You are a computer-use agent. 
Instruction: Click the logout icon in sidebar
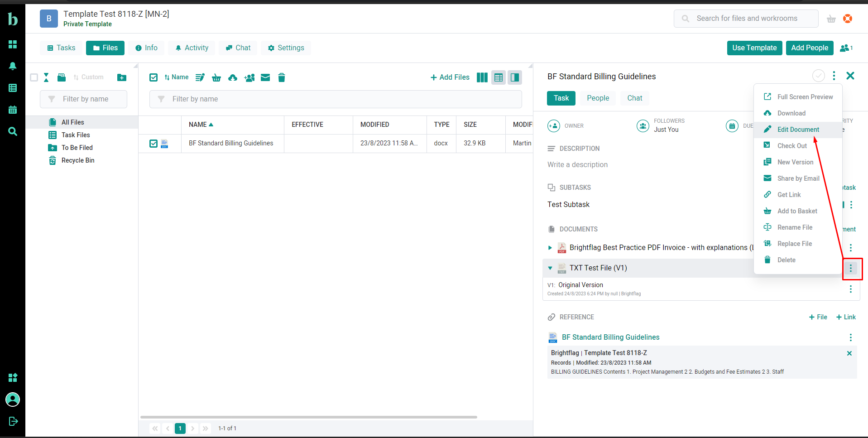click(13, 421)
